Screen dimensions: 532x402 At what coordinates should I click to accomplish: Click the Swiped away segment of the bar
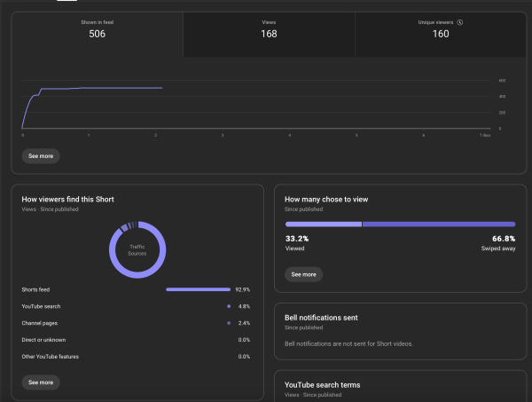click(x=439, y=224)
